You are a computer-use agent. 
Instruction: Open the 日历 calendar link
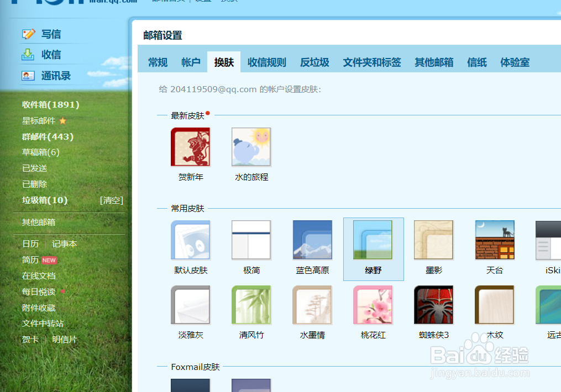point(30,243)
